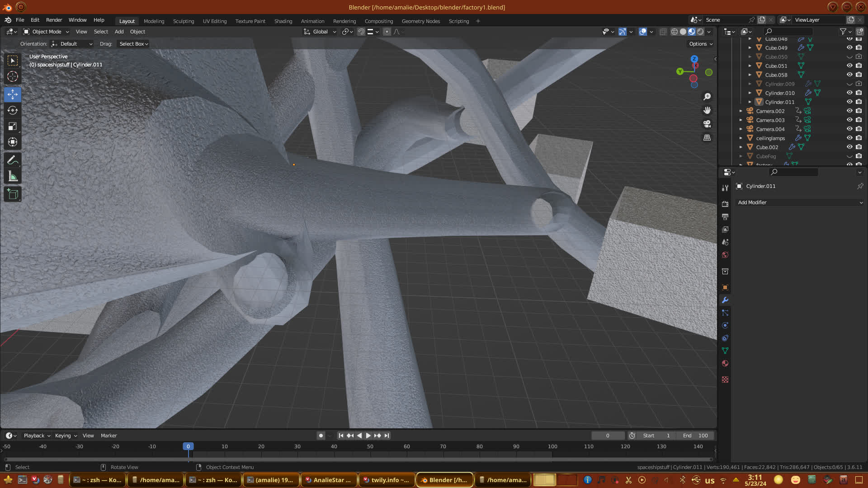
Task: Switch to the Sculpting workspace tab
Action: [x=183, y=21]
